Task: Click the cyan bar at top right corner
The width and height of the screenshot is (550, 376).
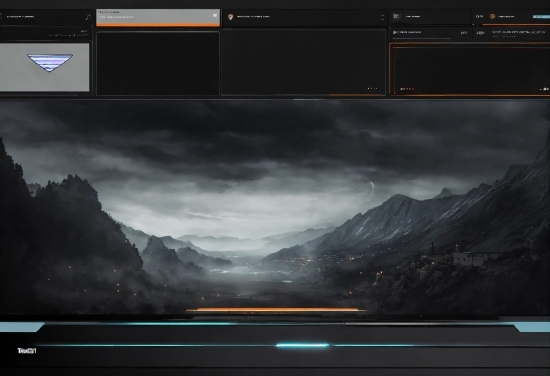Action: 541,17
